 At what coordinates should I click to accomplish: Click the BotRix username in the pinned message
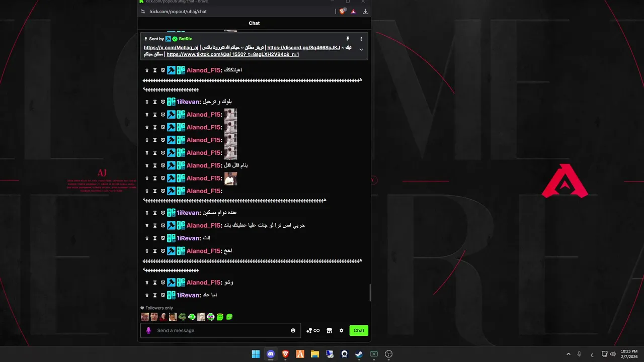(186, 39)
